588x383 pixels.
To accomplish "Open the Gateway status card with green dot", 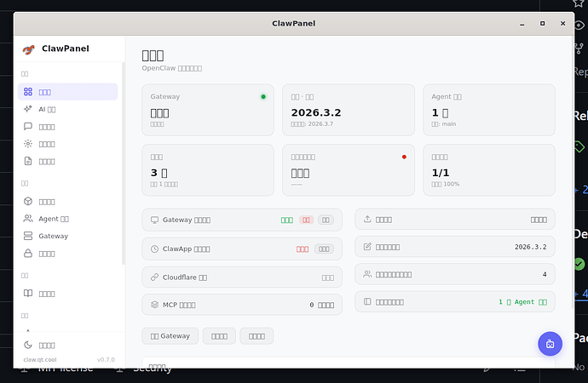I will coord(208,110).
